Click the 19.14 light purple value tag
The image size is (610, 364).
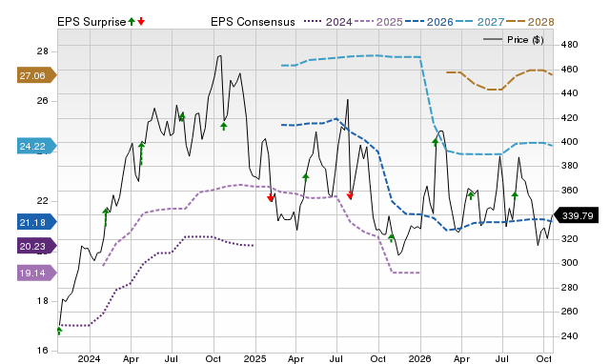click(x=36, y=273)
